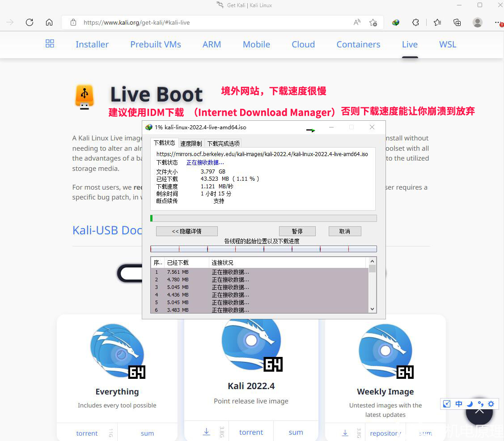
Task: Download Weekly Image via arrow icon
Action: 345,433
